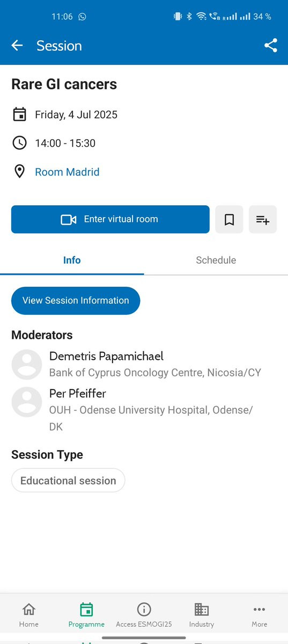
Task: Open View Session Information
Action: (x=76, y=301)
